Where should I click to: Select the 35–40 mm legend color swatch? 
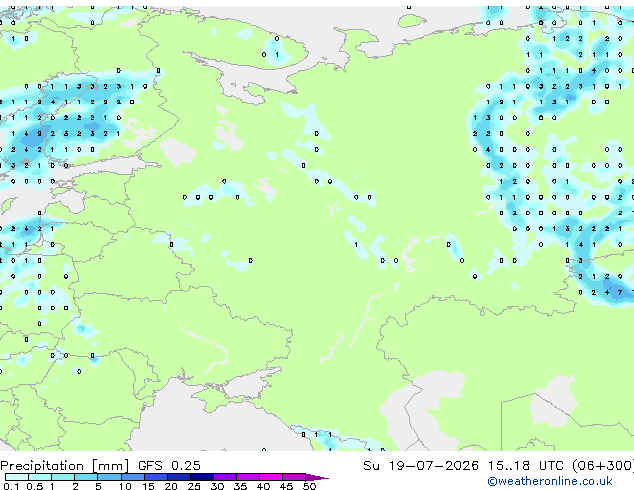tap(248, 477)
